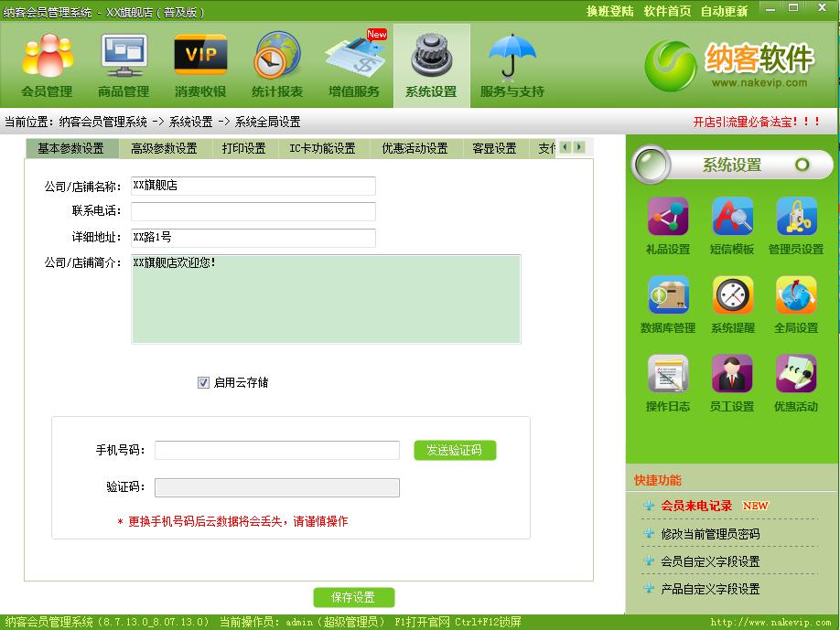
Task: Open the 会员管理 module icon
Action: point(46,64)
